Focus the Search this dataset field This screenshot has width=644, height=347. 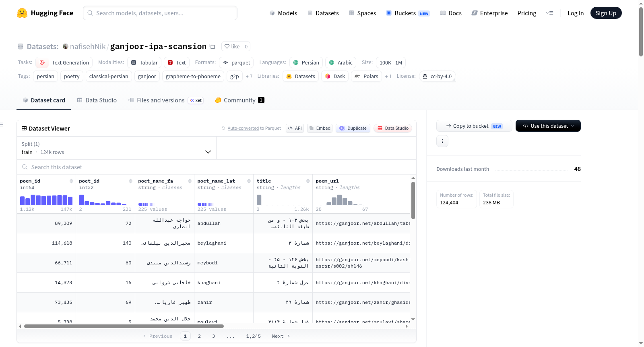217,167
